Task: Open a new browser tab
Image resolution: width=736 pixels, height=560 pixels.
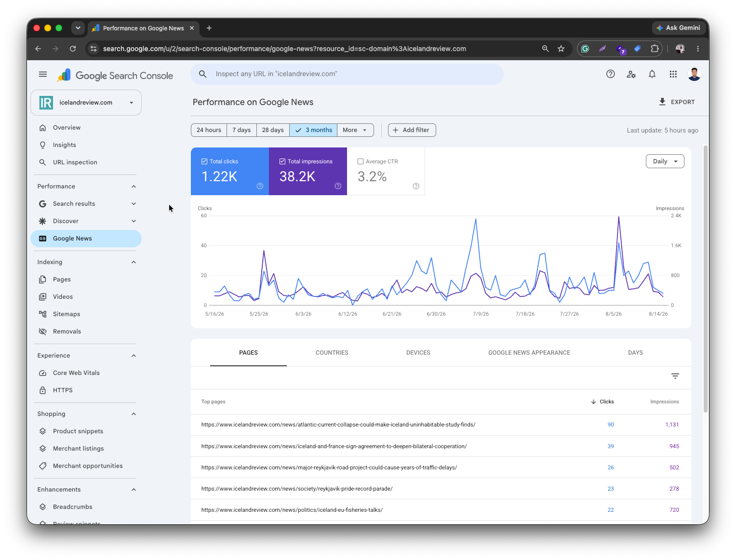Action: (209, 28)
